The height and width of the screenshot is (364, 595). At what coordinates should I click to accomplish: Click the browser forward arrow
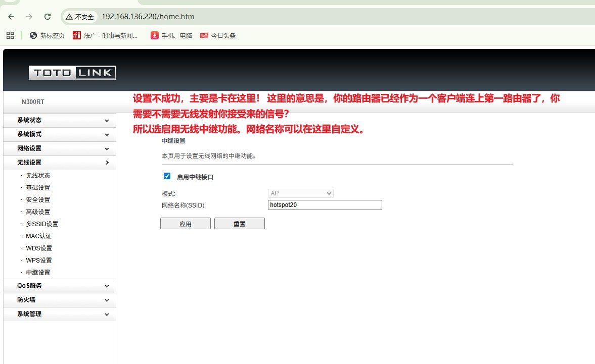click(29, 17)
